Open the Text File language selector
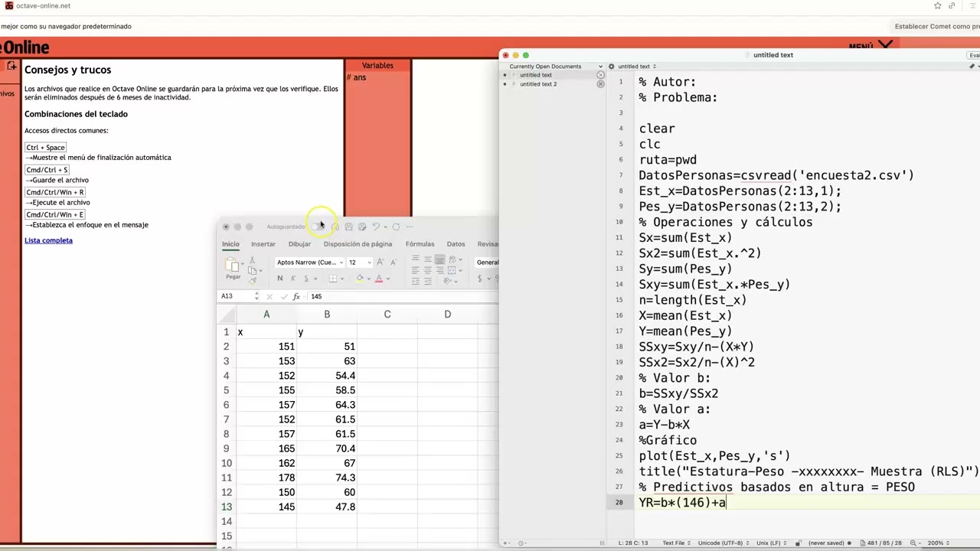The image size is (980, 551). click(677, 543)
